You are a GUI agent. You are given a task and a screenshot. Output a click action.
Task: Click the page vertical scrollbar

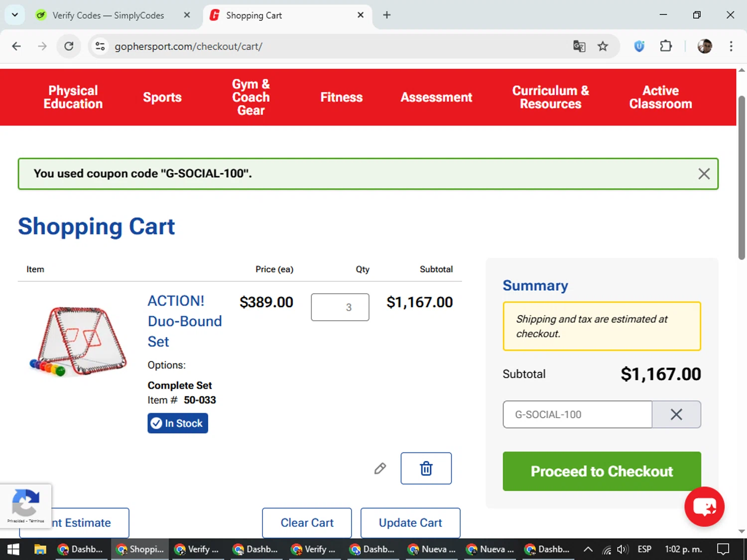point(742,178)
